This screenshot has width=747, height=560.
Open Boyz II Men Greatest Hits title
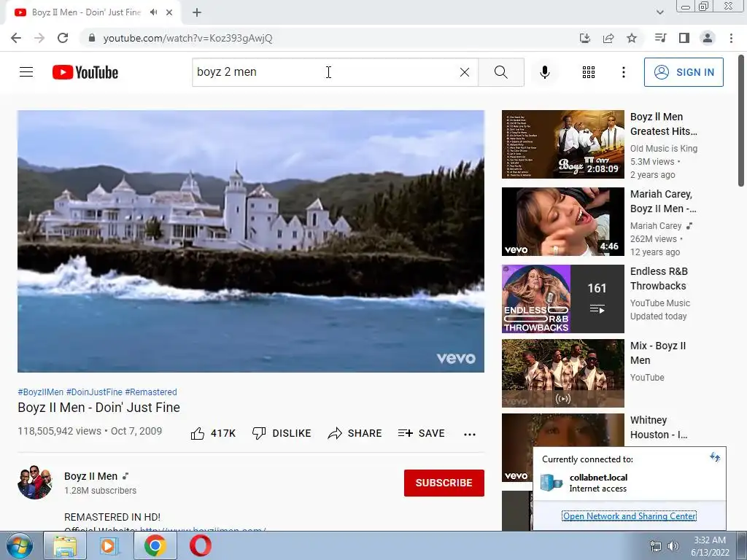coord(664,124)
